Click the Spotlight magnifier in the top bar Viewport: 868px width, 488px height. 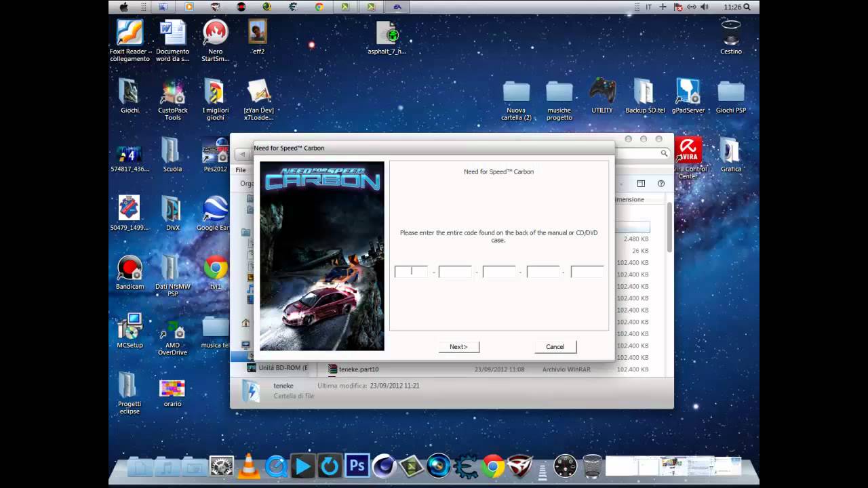tap(747, 7)
